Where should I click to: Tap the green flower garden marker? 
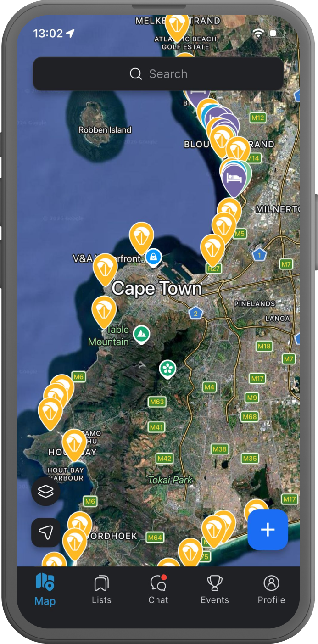tap(167, 369)
